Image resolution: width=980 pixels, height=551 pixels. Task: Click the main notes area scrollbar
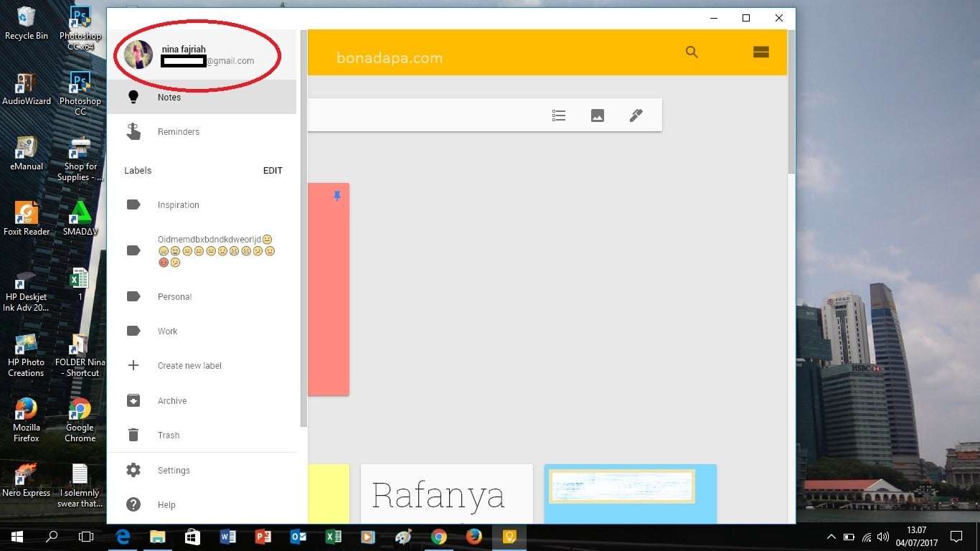[791, 100]
